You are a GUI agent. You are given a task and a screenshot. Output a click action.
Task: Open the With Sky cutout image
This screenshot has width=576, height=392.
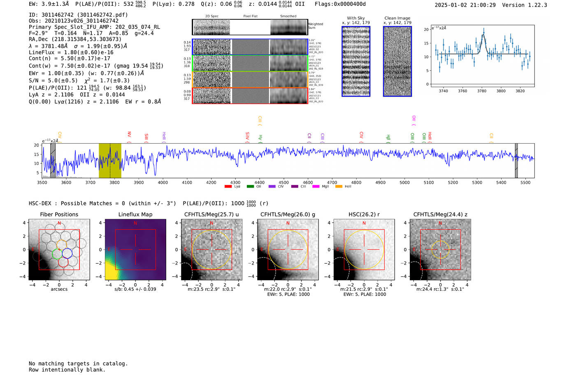(x=356, y=61)
